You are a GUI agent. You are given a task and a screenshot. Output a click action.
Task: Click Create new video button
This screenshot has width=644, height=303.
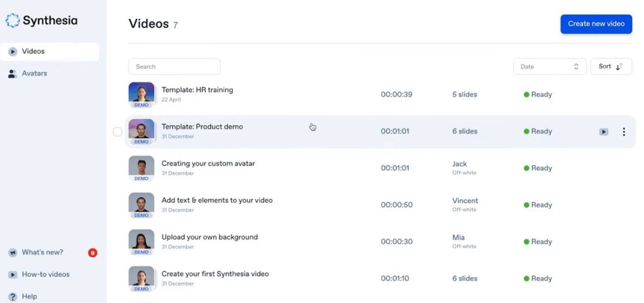[x=596, y=24]
